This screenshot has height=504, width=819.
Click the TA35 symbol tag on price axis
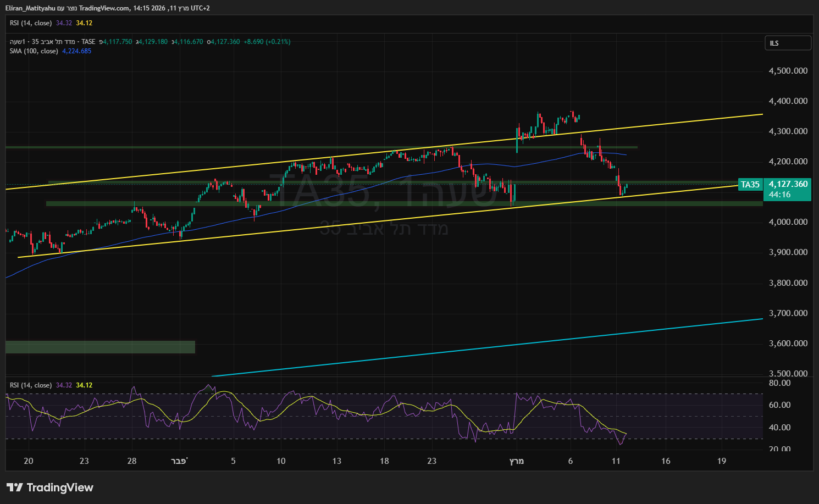(x=750, y=185)
